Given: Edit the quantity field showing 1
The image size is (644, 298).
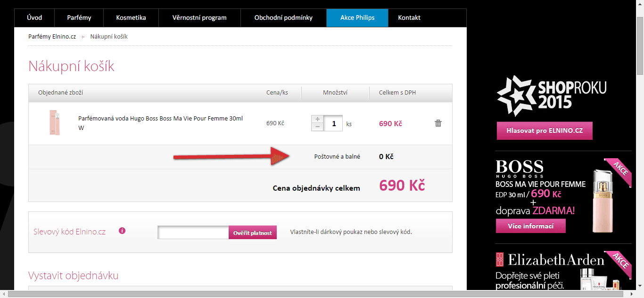Looking at the screenshot, I should 333,123.
